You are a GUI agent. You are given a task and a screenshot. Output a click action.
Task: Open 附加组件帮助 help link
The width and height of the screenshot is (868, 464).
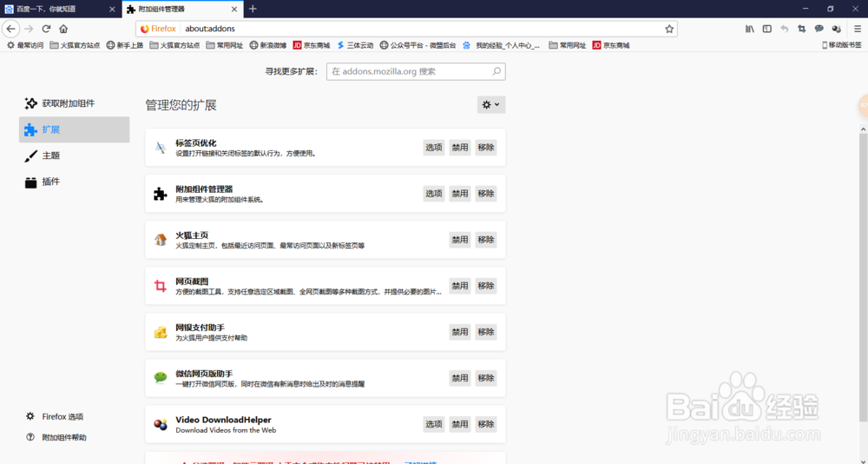click(56, 437)
